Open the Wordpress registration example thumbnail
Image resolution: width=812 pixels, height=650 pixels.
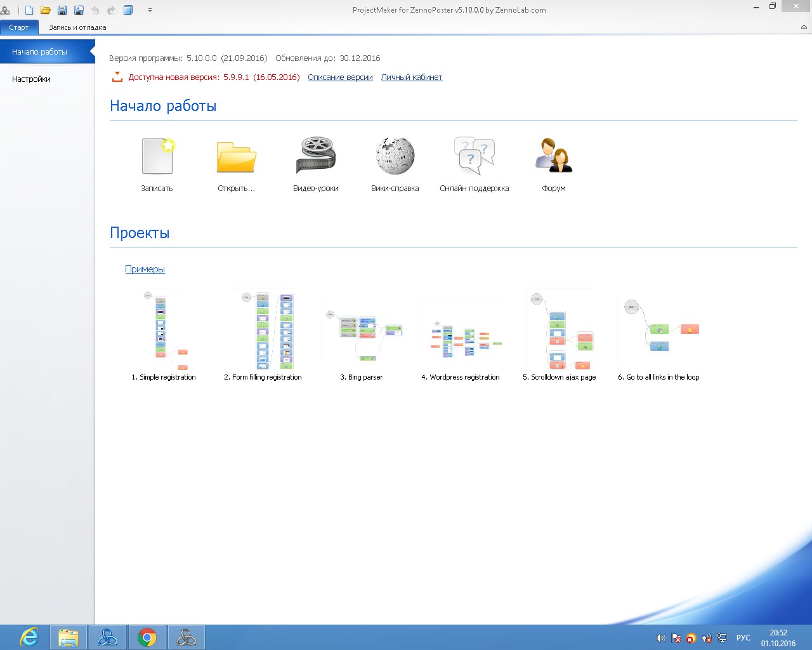click(466, 339)
